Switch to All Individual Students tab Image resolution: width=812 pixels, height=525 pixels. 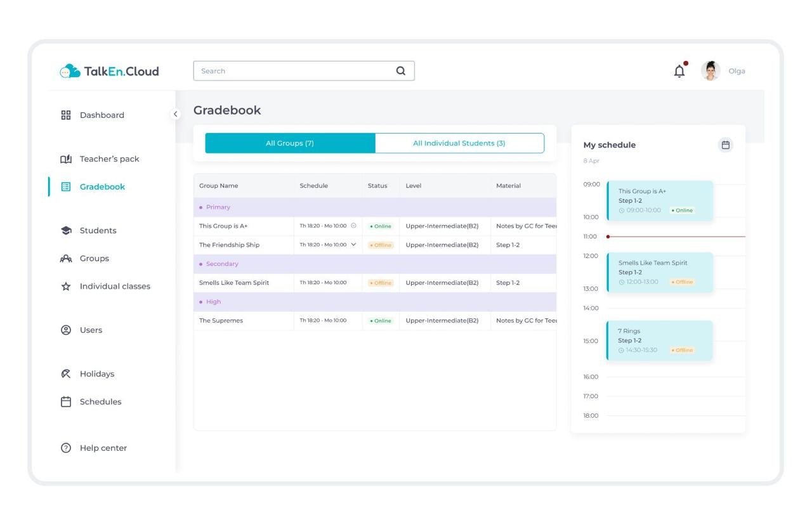459,143
